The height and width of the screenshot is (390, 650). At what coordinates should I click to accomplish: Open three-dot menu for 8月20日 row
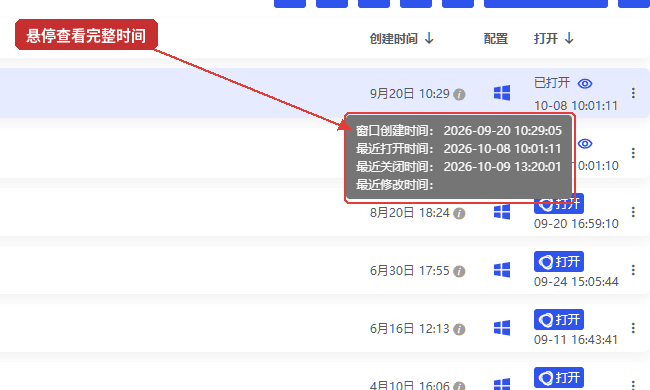click(633, 212)
